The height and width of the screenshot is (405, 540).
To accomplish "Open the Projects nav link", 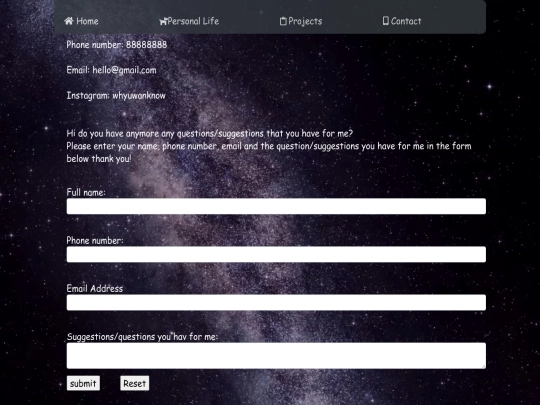I will [301, 21].
